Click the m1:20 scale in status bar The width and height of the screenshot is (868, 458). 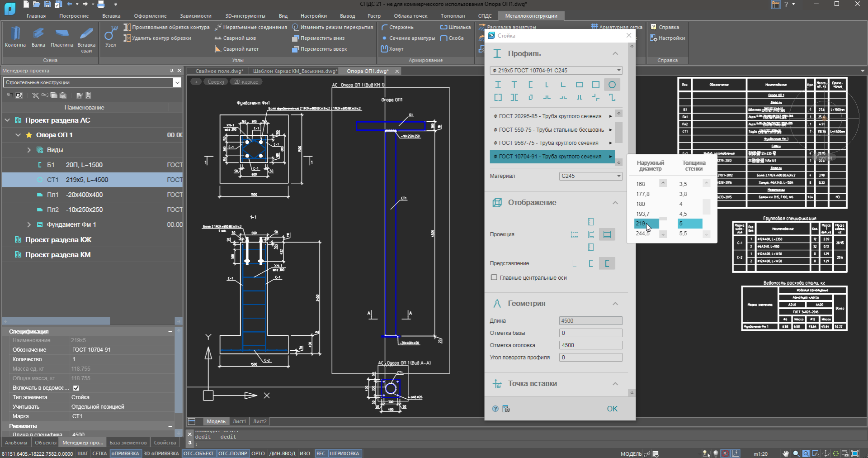pyautogui.click(x=761, y=453)
